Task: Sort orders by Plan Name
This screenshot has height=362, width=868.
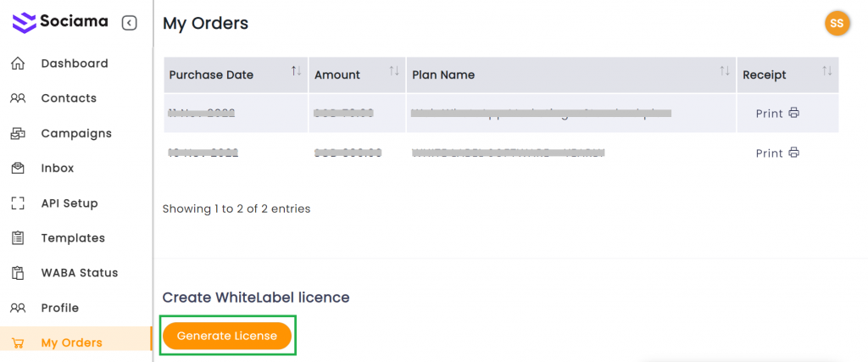Action: tap(725, 72)
